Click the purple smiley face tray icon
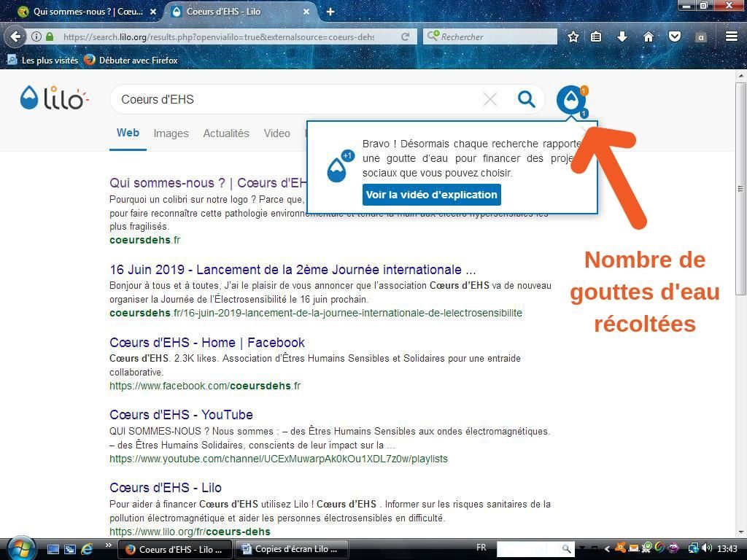Screen dimensions: 747x560 [x=674, y=548]
